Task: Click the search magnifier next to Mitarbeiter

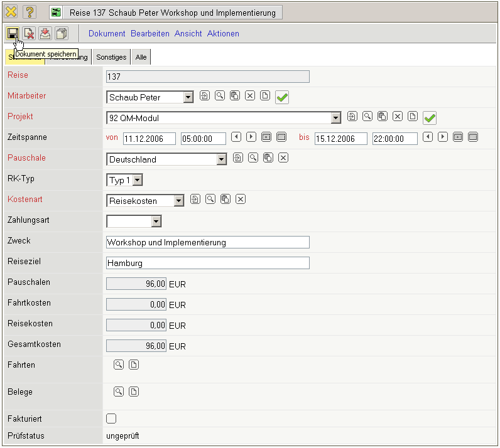Action: pyautogui.click(x=220, y=96)
